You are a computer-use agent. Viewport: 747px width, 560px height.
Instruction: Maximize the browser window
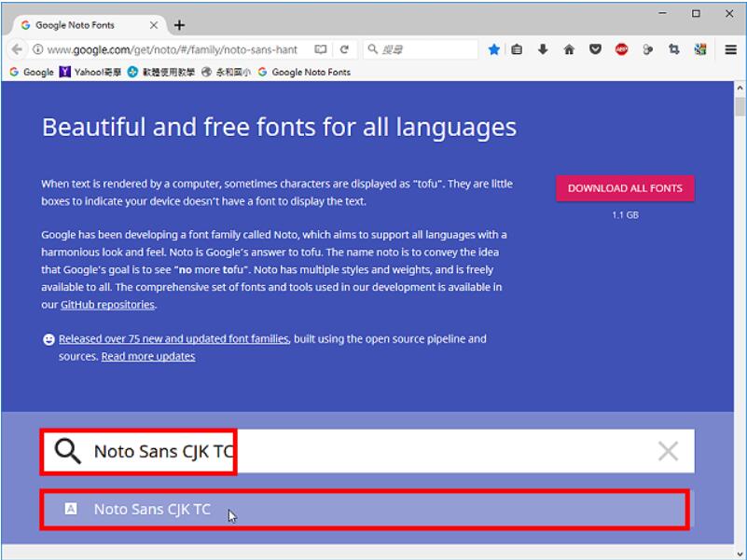(696, 13)
